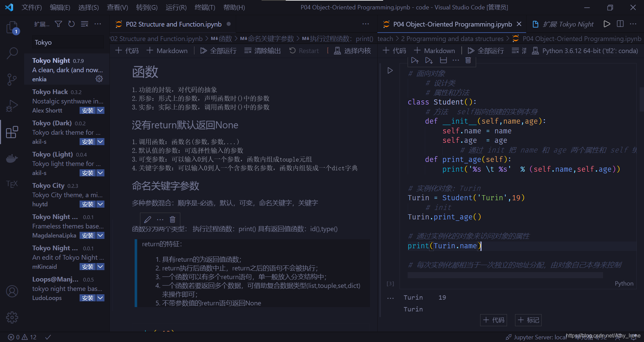The image size is (644, 342).
Task: Open the Manage gear in activity bar
Action: coord(12,317)
